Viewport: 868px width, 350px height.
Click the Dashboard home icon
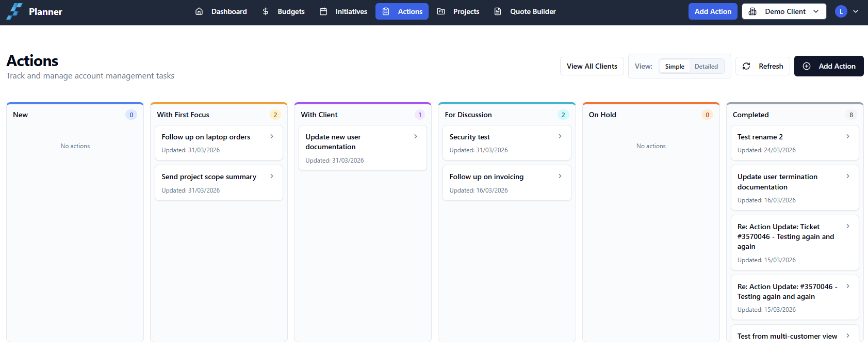click(199, 11)
